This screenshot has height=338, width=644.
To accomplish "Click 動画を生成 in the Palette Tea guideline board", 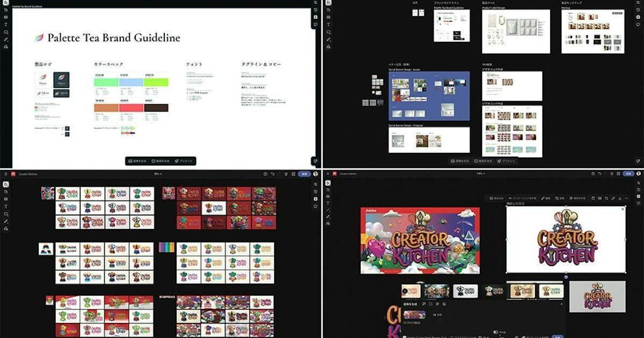I will click(x=160, y=161).
